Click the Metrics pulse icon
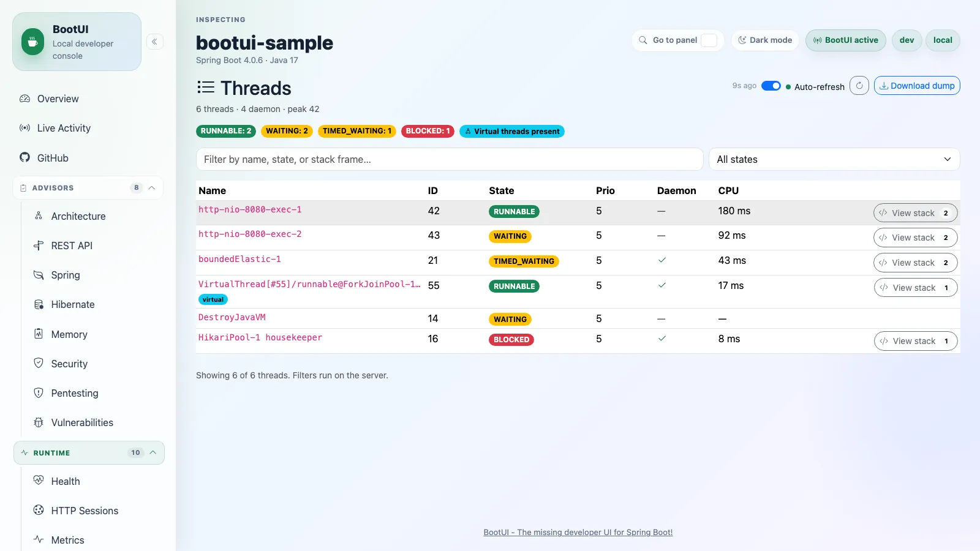Image resolution: width=980 pixels, height=551 pixels. click(39, 539)
